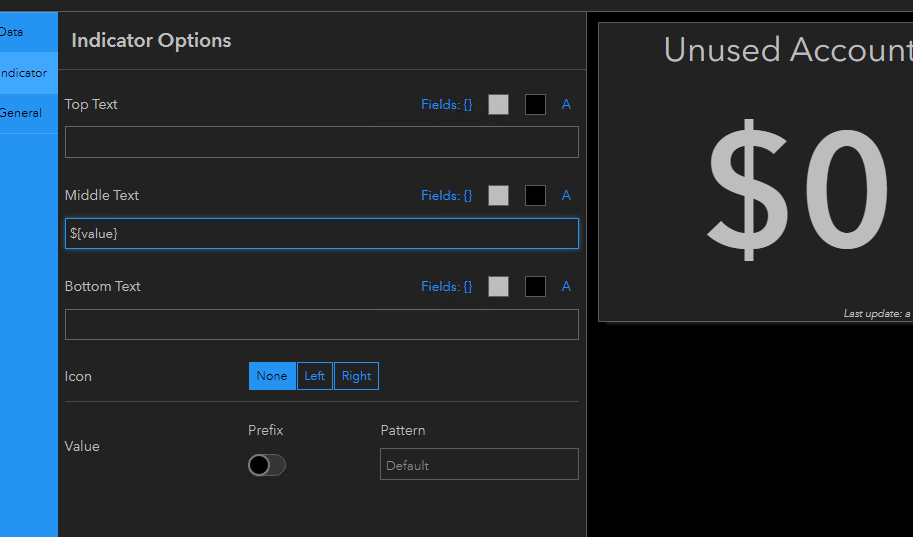
Task: Pick Top Text black background color swatch
Action: [535, 104]
